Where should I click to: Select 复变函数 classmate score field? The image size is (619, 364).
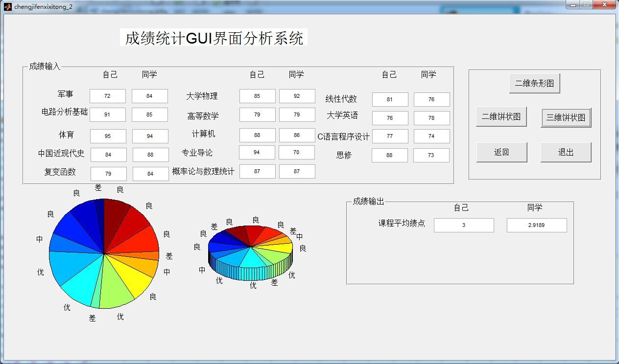point(151,174)
